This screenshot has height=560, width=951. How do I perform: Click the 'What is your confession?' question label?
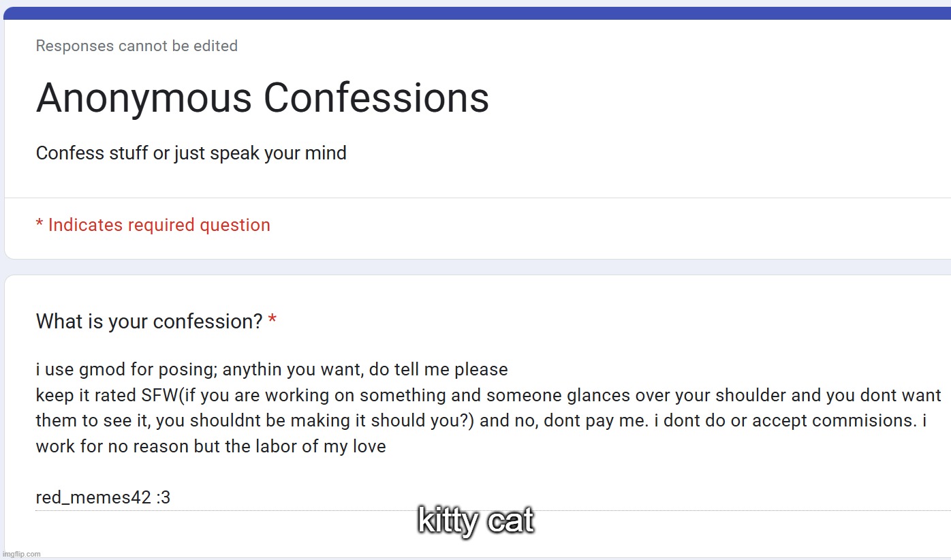coord(149,322)
